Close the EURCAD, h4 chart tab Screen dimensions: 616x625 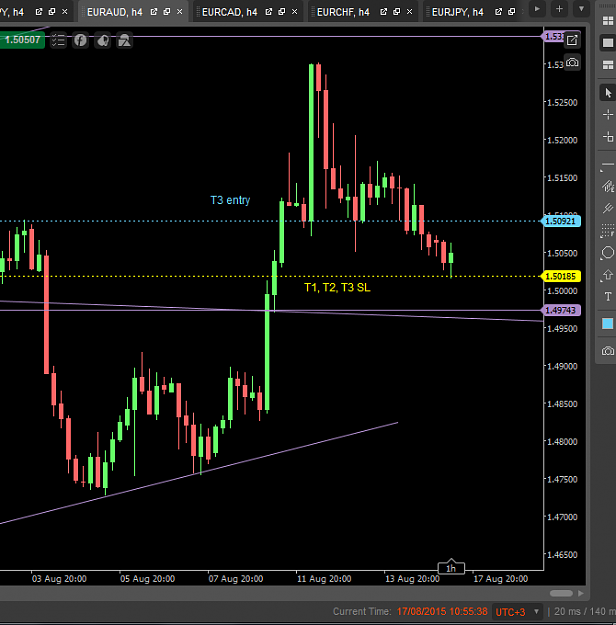tap(295, 12)
